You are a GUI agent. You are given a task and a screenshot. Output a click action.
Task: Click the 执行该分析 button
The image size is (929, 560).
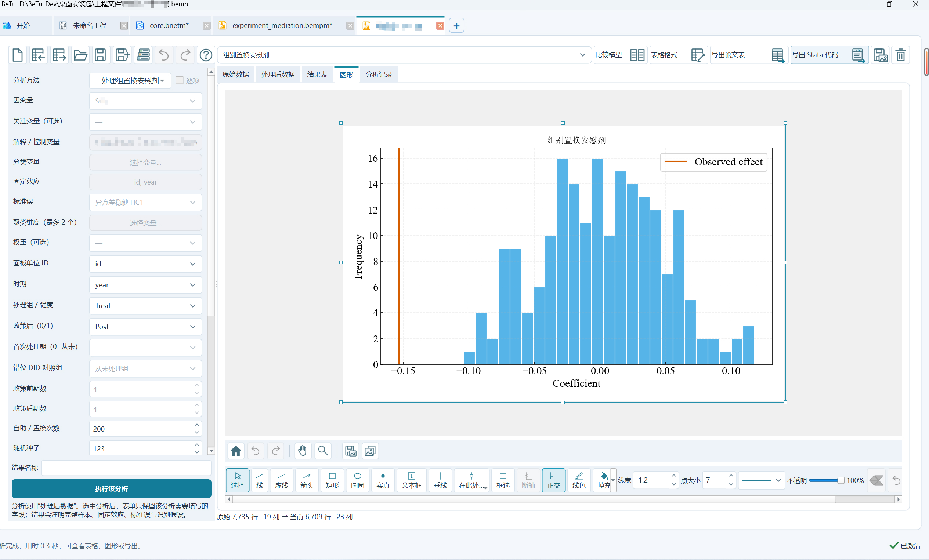coord(112,488)
